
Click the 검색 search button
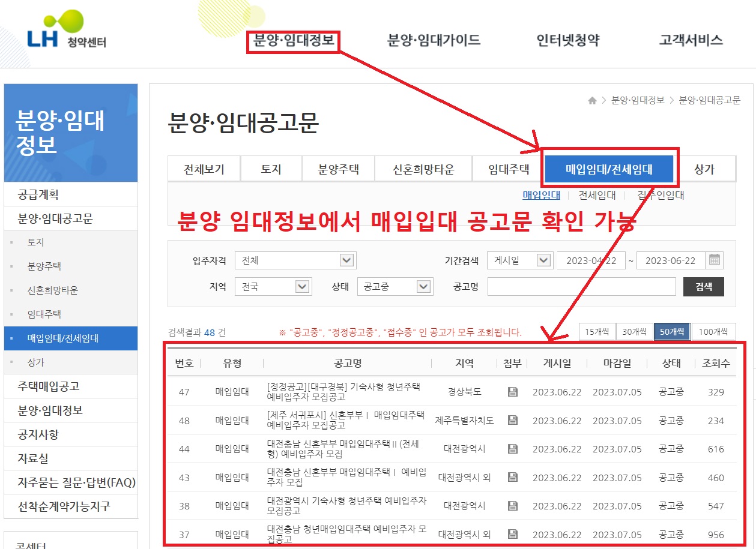(x=703, y=287)
